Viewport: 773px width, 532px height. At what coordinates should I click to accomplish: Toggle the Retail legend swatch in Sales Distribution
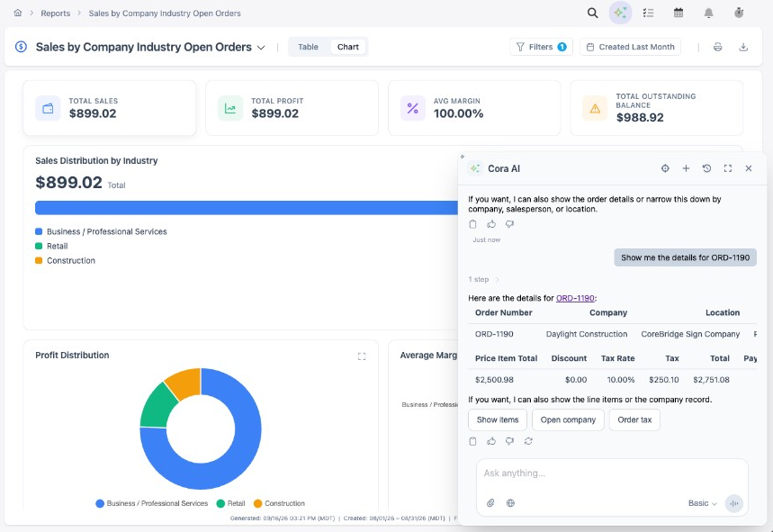point(39,246)
